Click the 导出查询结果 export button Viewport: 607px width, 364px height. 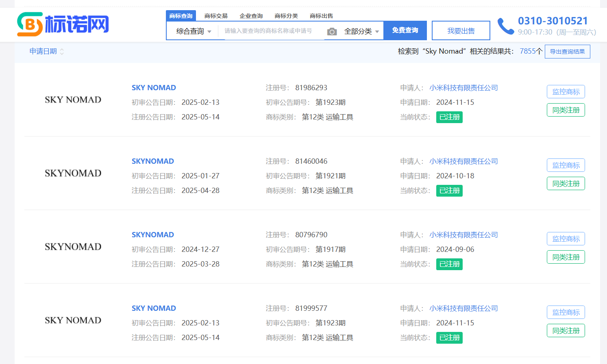pos(568,52)
